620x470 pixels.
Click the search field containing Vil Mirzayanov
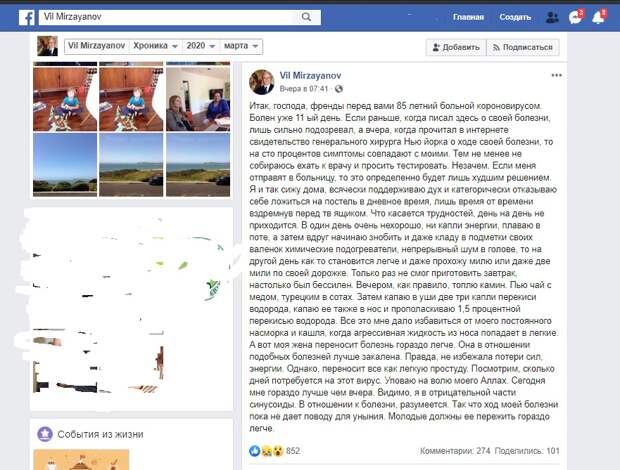tap(180, 17)
